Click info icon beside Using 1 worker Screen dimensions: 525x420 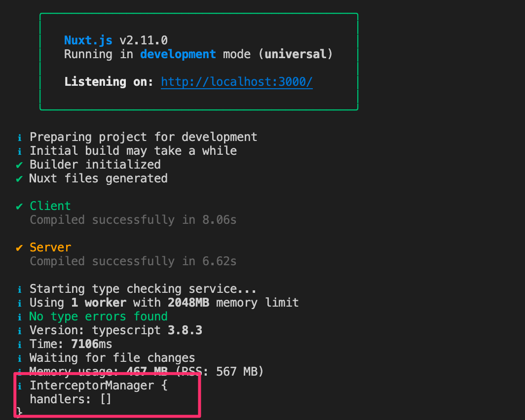(x=20, y=303)
